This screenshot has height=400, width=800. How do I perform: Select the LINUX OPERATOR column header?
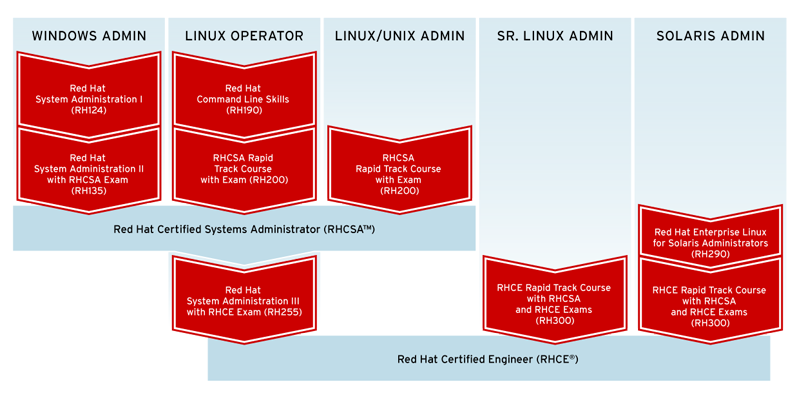(x=244, y=36)
